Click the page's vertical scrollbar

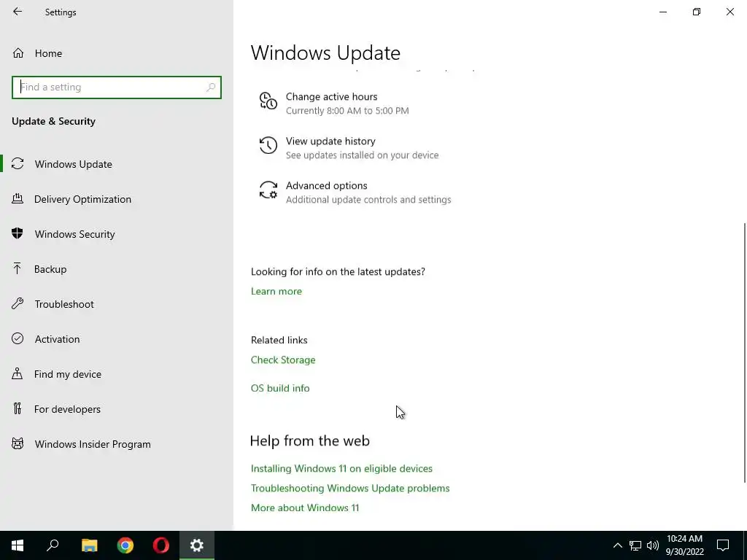pyautogui.click(x=744, y=352)
